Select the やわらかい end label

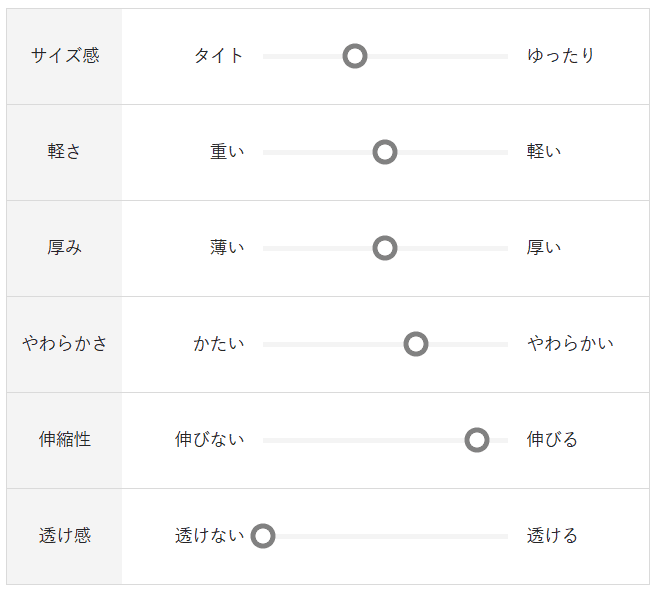(570, 344)
